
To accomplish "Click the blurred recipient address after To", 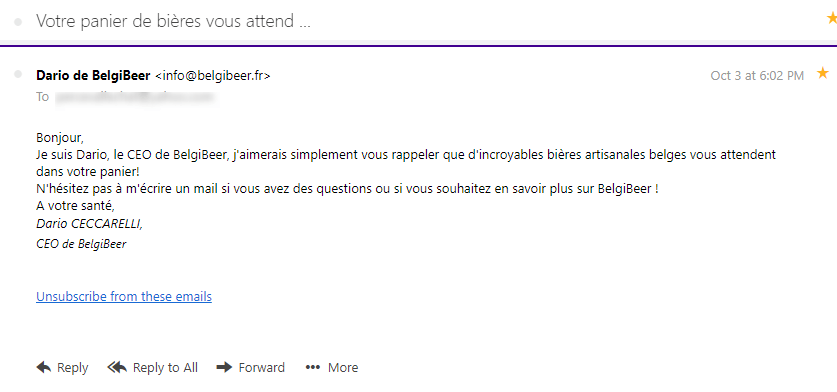I will (135, 97).
